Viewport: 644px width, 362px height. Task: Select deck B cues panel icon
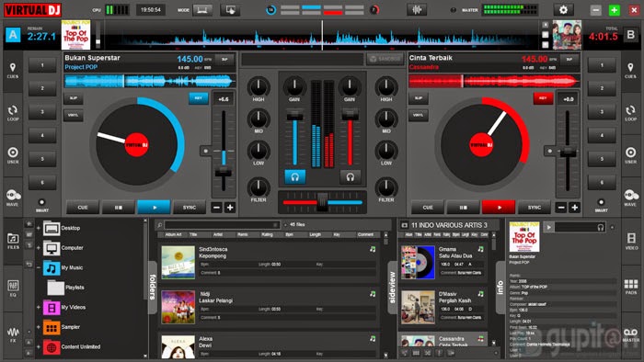pos(630,71)
